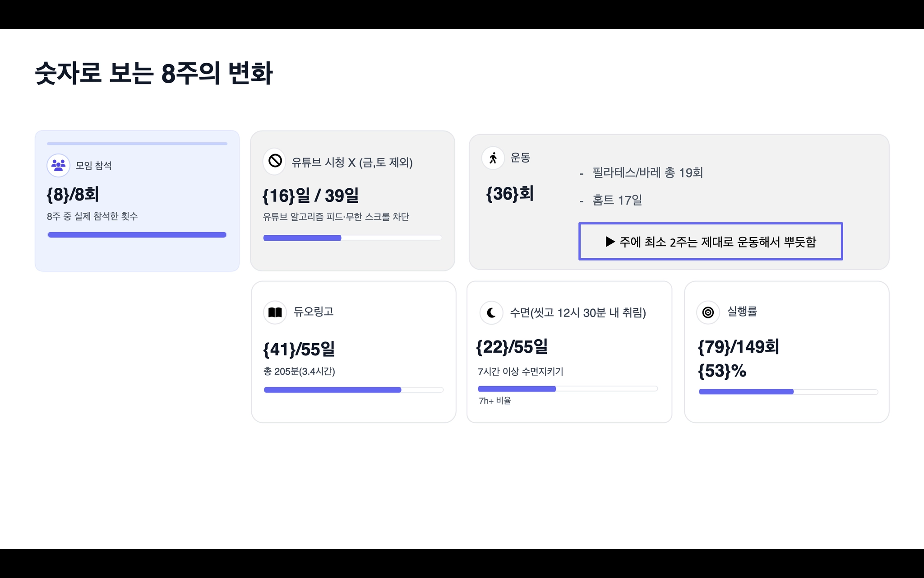
Task: Click the 듀오링고 progress bar
Action: tap(353, 390)
